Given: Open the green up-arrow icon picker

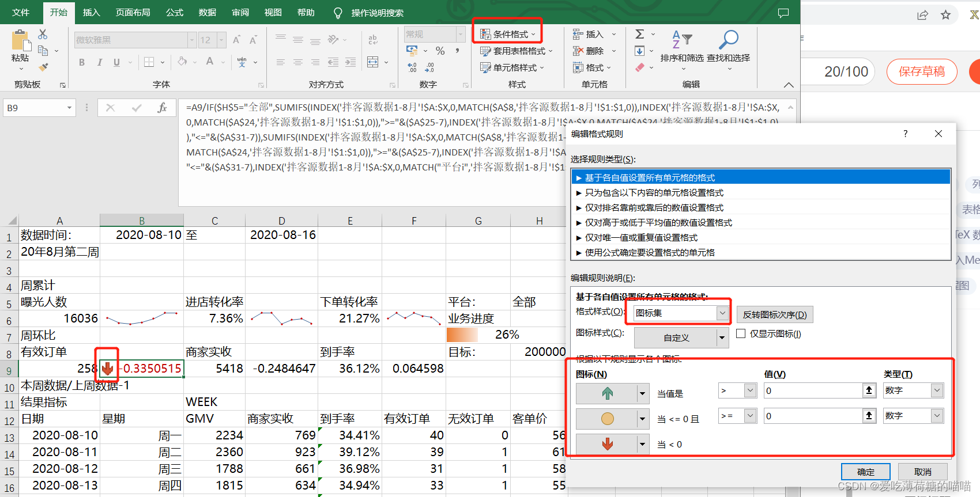Looking at the screenshot, I should pyautogui.click(x=612, y=393).
